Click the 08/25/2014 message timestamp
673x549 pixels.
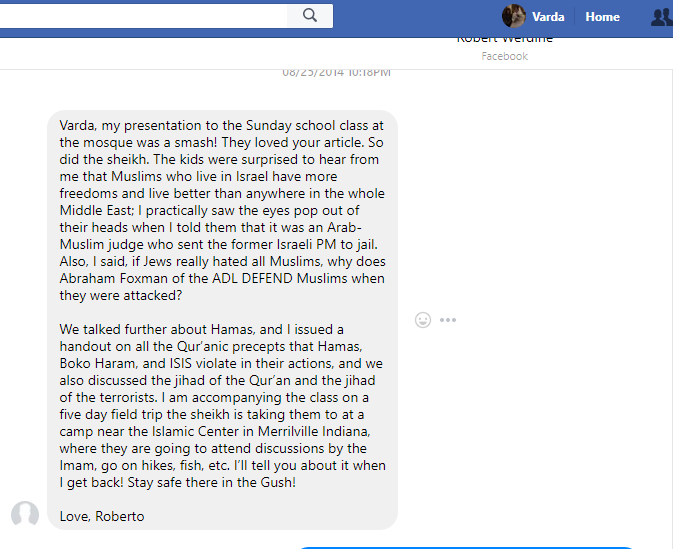[x=336, y=72]
